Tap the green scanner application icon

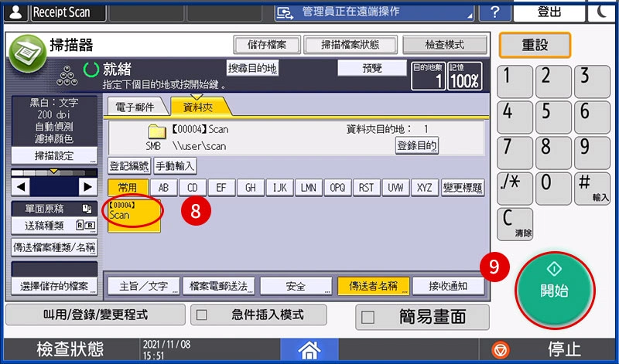[x=28, y=54]
